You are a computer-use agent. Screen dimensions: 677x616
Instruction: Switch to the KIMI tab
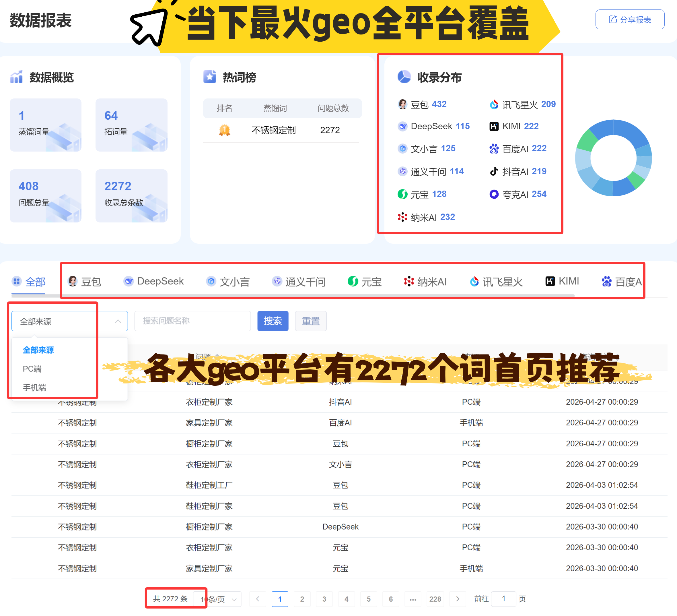[x=562, y=282]
